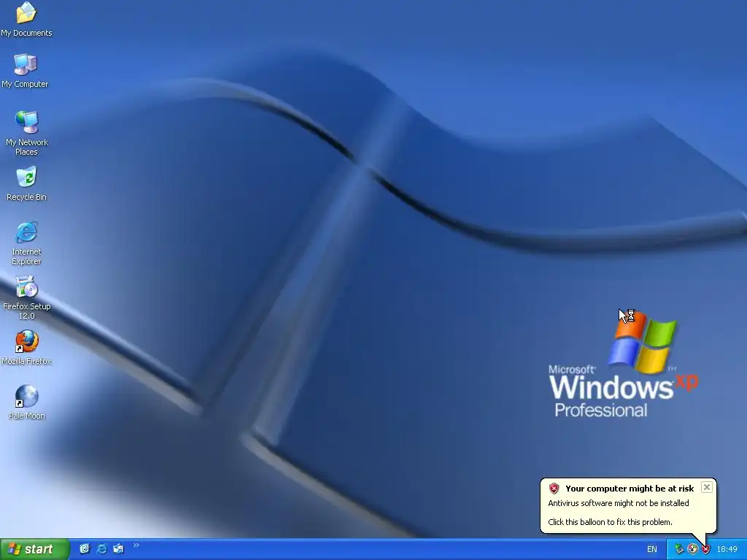The image size is (747, 560).
Task: Click the round Windows Update tray icon
Action: [x=693, y=549]
